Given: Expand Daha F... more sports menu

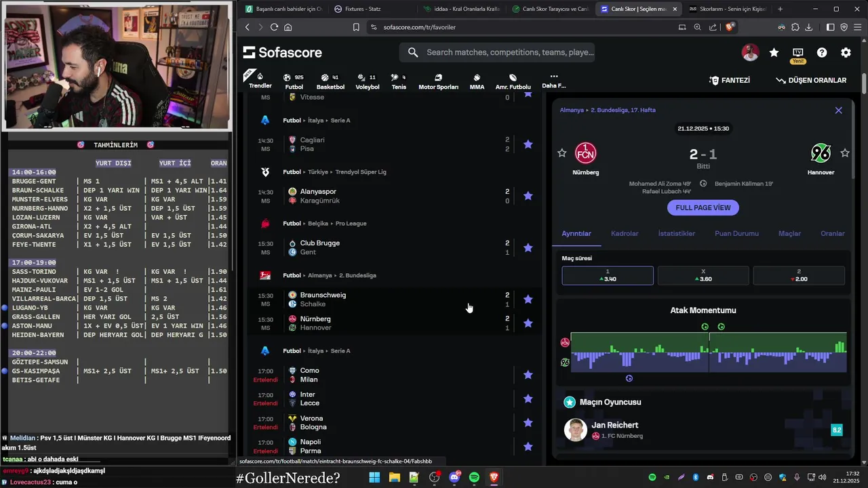Looking at the screenshot, I should pyautogui.click(x=553, y=81).
